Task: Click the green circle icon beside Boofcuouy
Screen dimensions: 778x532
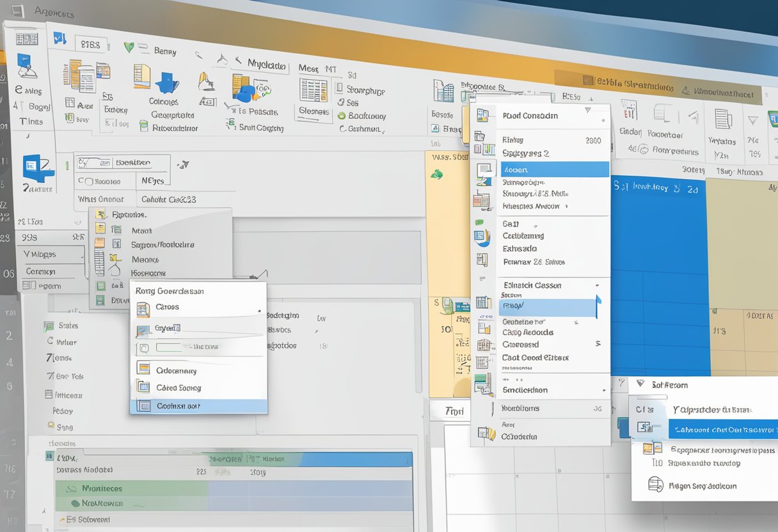Action: (x=342, y=116)
